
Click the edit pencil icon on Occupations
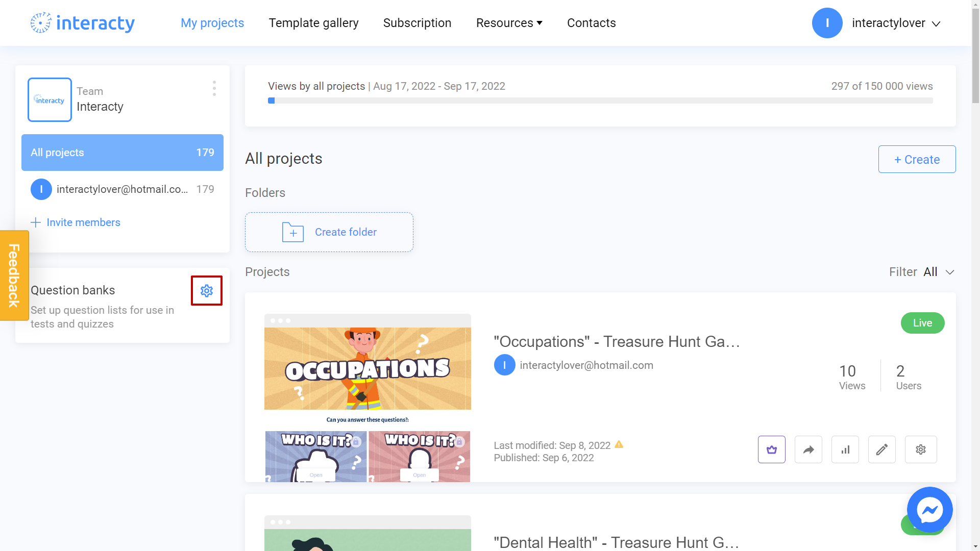click(883, 449)
